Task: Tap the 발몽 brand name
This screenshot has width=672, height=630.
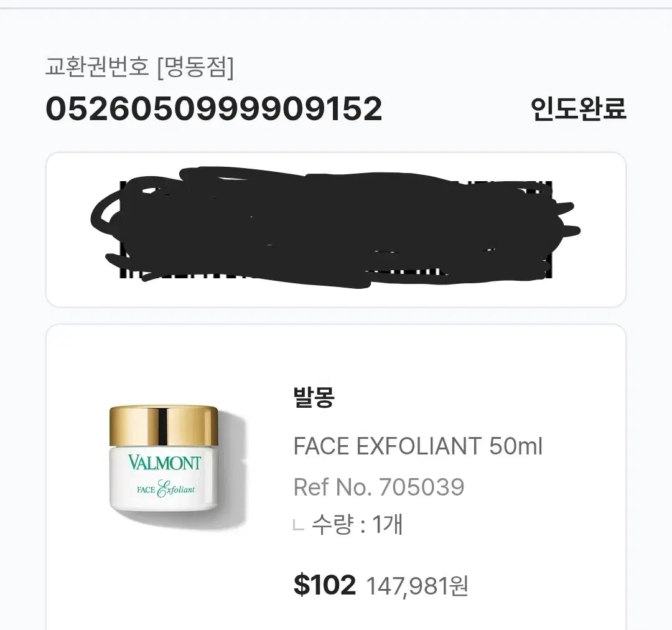Action: coord(314,397)
